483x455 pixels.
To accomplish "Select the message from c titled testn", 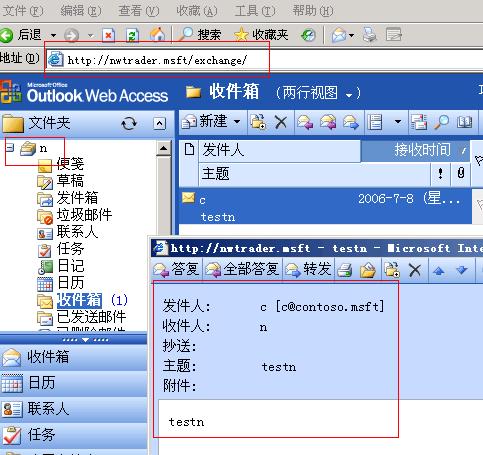I will coord(325,207).
